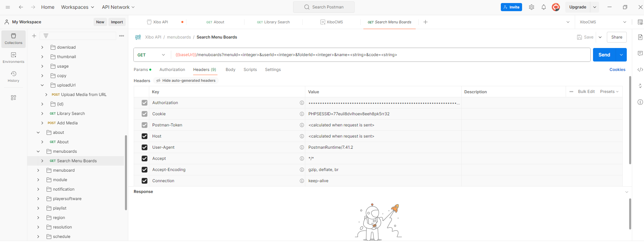Switch to the Library Search request tab

273,22
